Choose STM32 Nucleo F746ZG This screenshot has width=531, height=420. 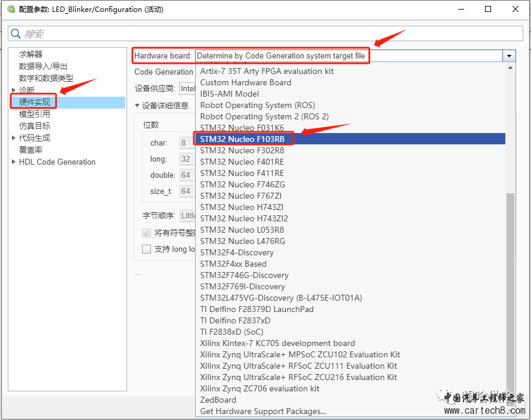coord(350,184)
